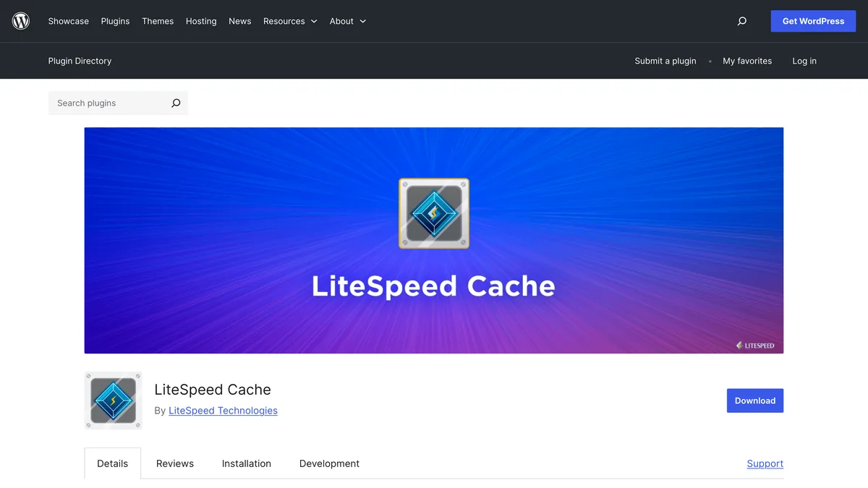This screenshot has height=488, width=868.
Task: Click the LiteSpeed Cache banner image
Action: click(434, 241)
